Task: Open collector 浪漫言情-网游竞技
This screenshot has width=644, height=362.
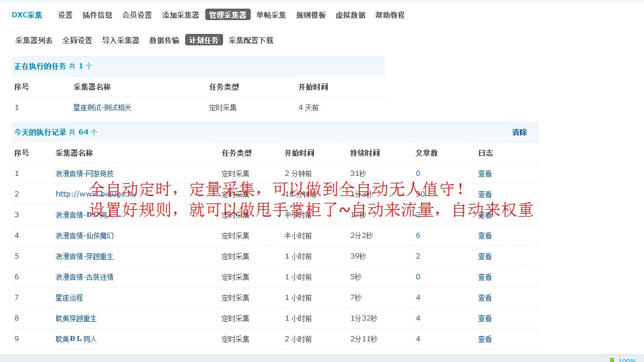Action: pyautogui.click(x=85, y=174)
